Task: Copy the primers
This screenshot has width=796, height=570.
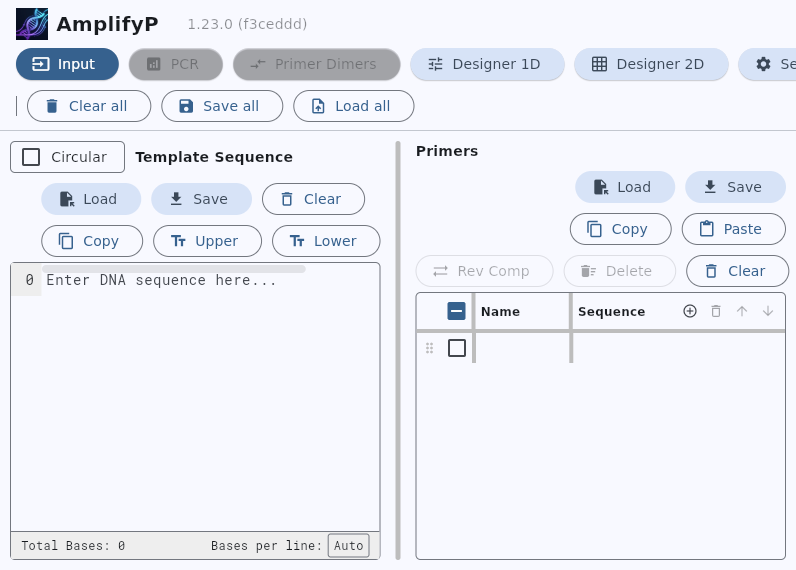Action: [620, 229]
